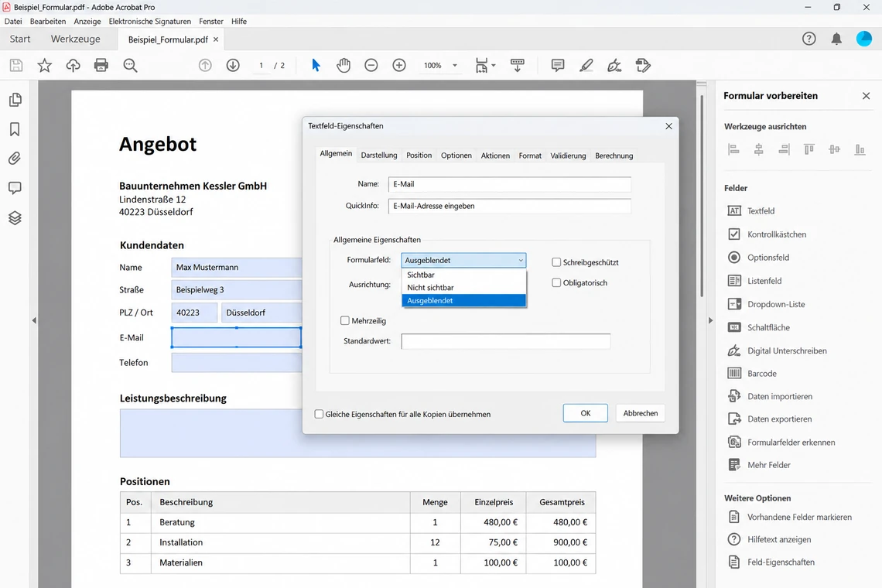Open the Elektronische Signaturen menu
The height and width of the screenshot is (588, 882).
pos(149,22)
